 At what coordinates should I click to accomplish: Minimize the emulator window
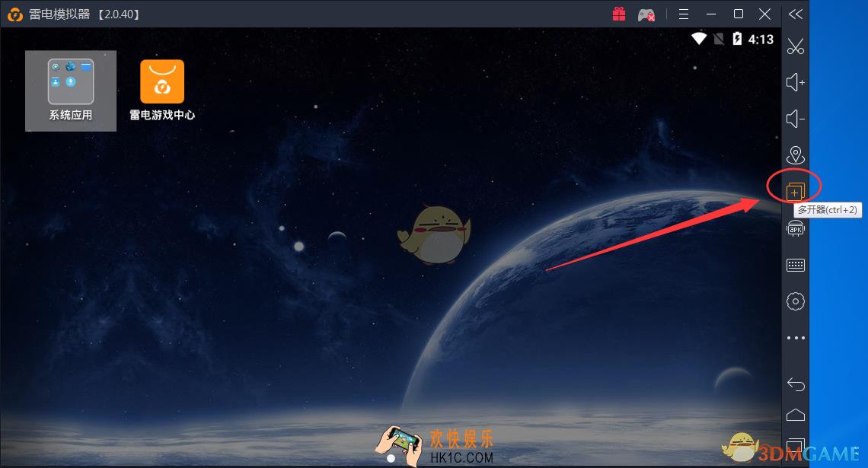pyautogui.click(x=711, y=14)
